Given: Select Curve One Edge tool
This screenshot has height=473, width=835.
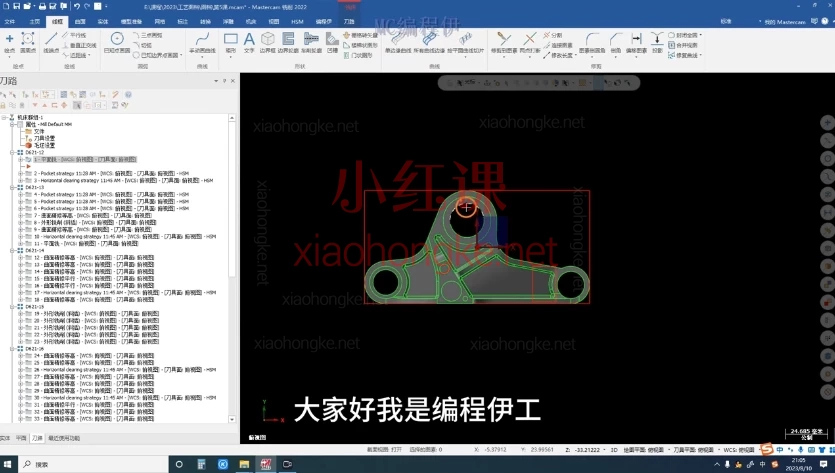Looking at the screenshot, I should pyautogui.click(x=398, y=43).
